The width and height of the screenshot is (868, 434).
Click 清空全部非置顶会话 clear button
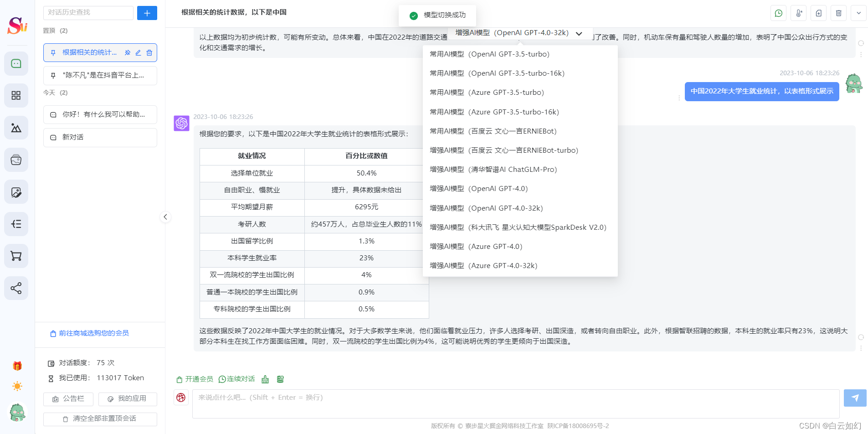100,419
